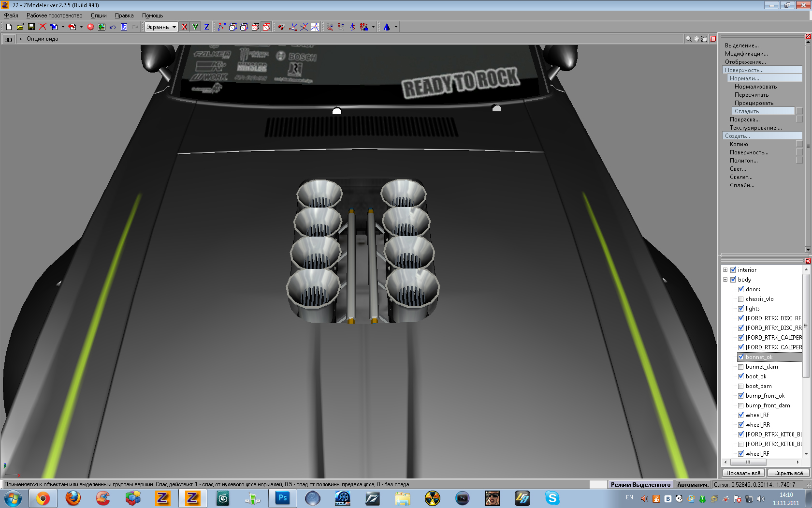This screenshot has width=812, height=508.
Task: Expand the Модификации... command group
Action: click(746, 54)
